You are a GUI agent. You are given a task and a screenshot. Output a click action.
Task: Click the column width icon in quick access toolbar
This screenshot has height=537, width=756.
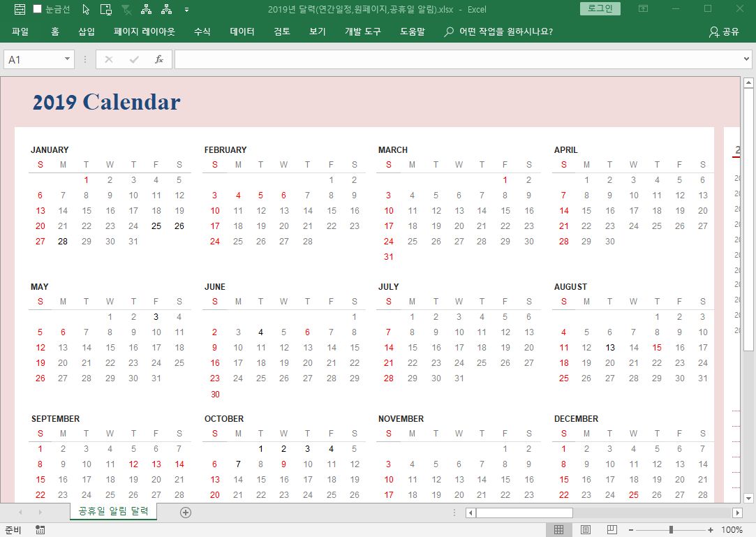coord(20,9)
